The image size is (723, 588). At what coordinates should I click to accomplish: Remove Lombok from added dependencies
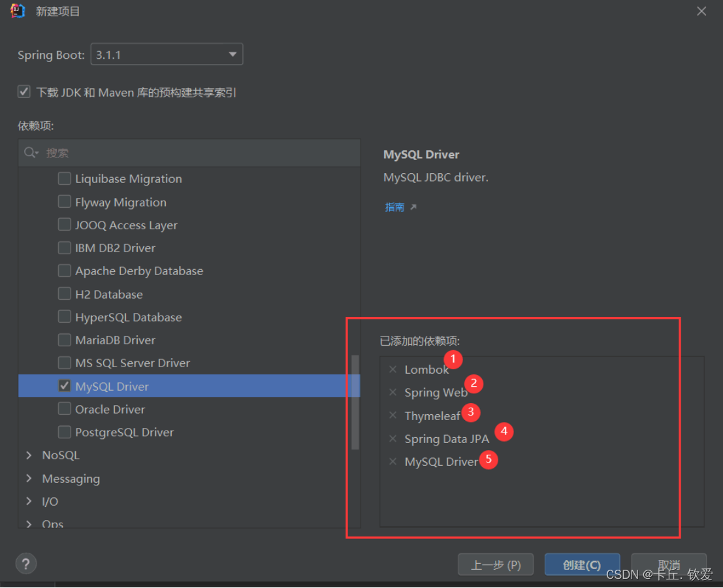(393, 369)
